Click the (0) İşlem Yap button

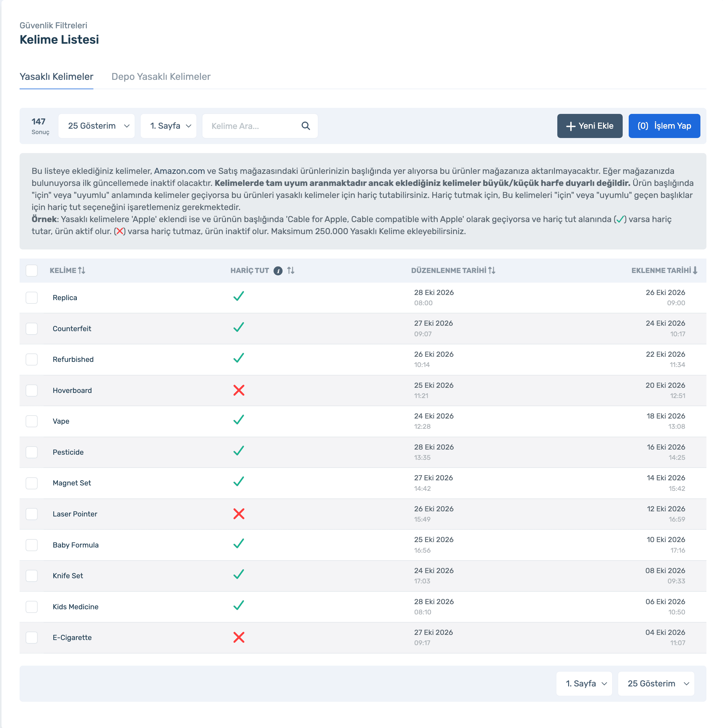click(664, 126)
